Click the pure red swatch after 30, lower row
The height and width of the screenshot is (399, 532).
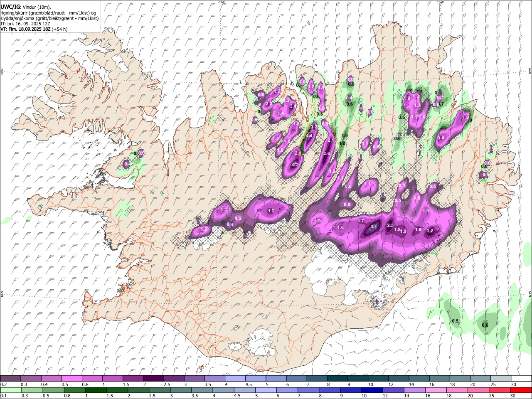point(521,390)
